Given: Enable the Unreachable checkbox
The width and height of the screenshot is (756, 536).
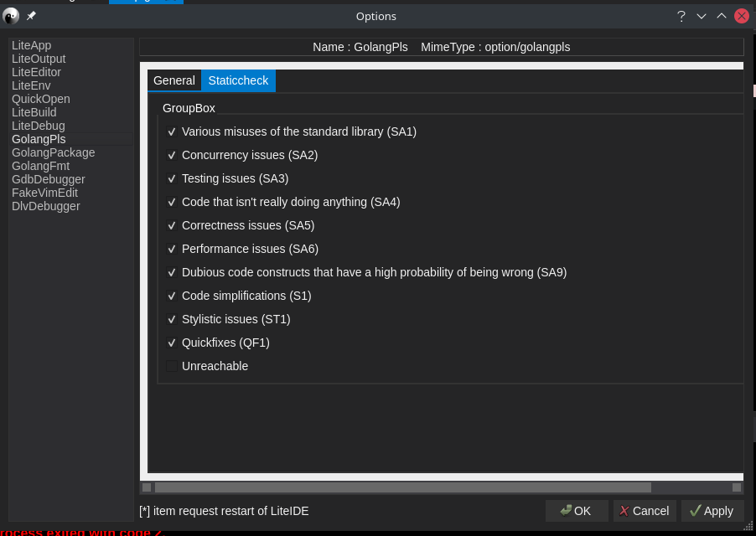Looking at the screenshot, I should click(x=172, y=366).
